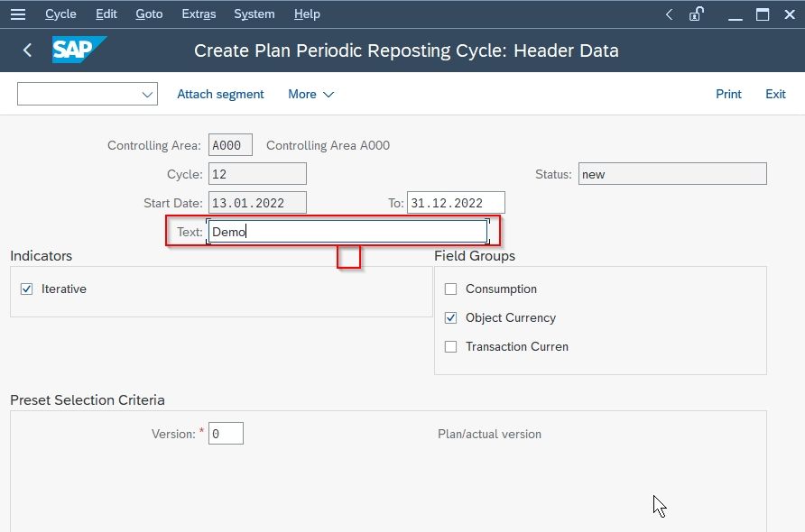Click the SAP logo

[x=79, y=50]
